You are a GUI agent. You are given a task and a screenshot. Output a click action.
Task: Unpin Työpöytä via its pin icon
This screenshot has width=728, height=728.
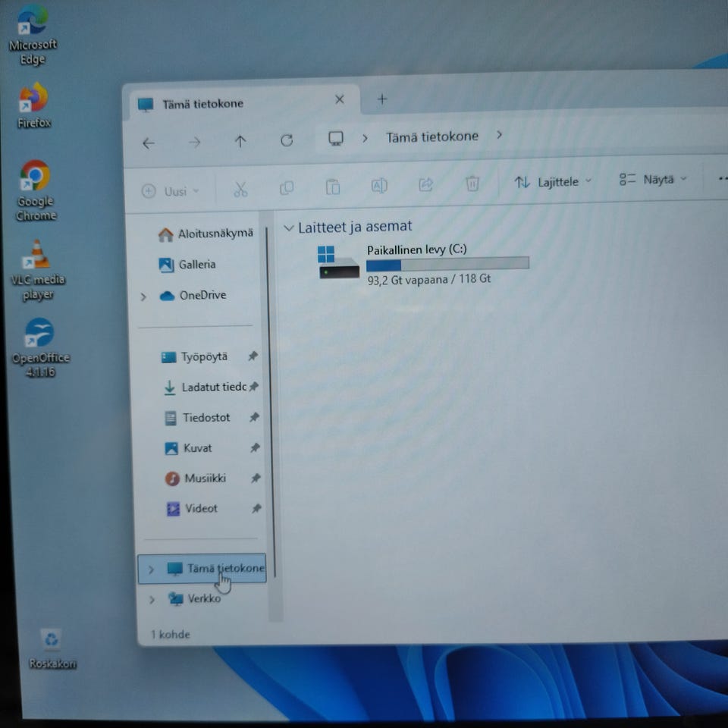pyautogui.click(x=253, y=356)
